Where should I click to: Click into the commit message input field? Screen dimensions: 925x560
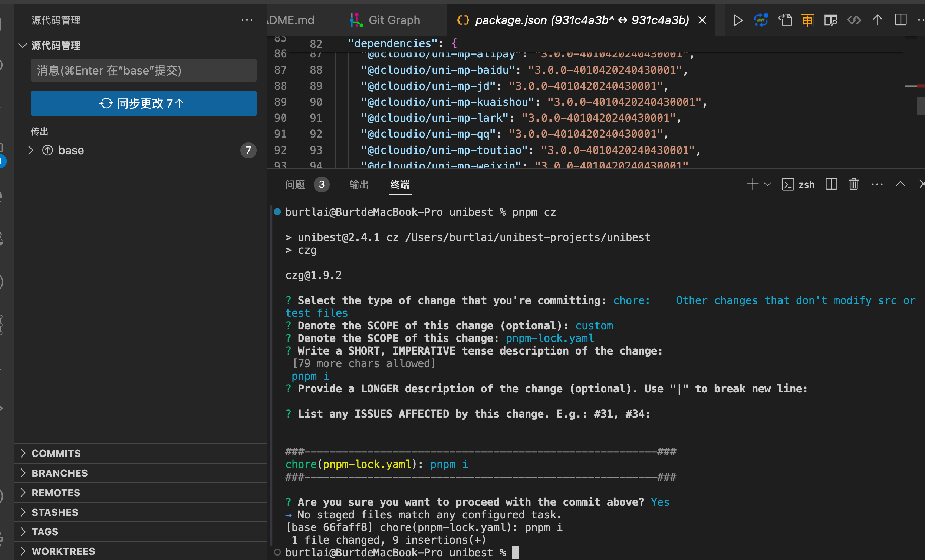[144, 70]
